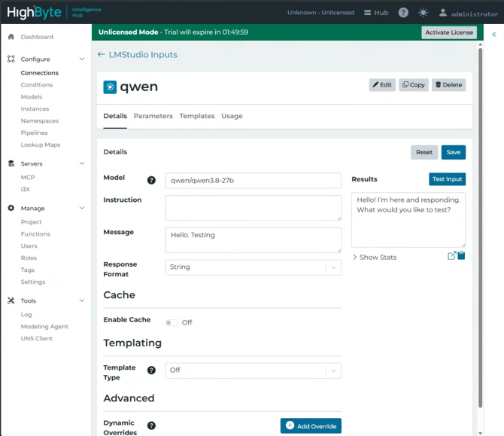The image size is (504, 436).
Task: Collapse the right panel with double chevron
Action: [494, 35]
